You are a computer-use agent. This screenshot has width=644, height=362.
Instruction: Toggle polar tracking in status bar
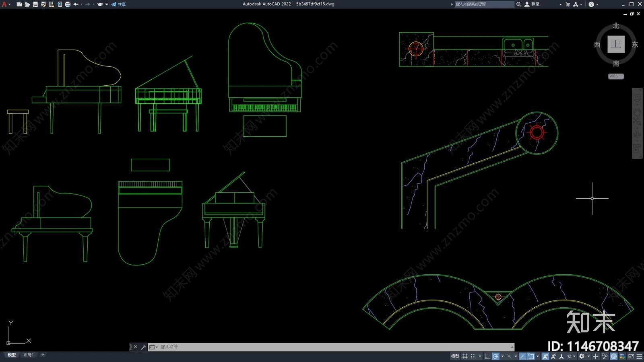495,356
